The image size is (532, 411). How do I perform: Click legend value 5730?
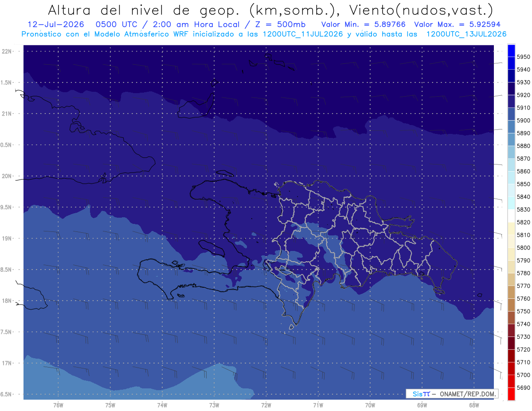click(x=523, y=337)
